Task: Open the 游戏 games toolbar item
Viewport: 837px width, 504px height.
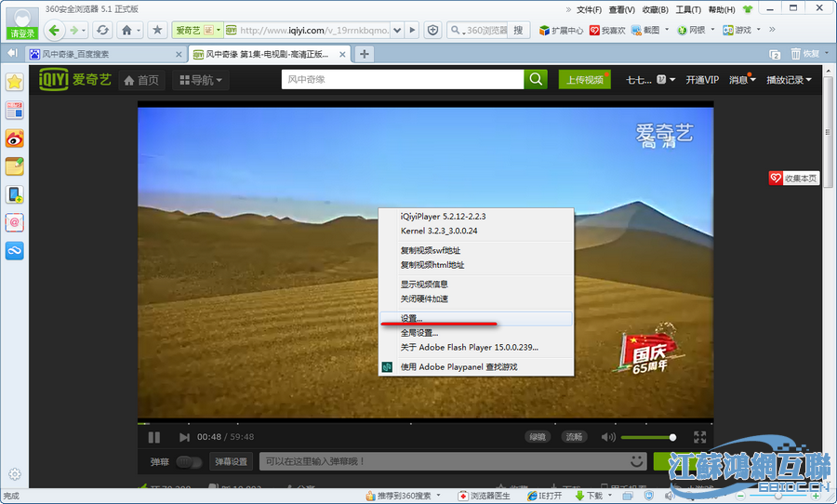Action: 737,31
